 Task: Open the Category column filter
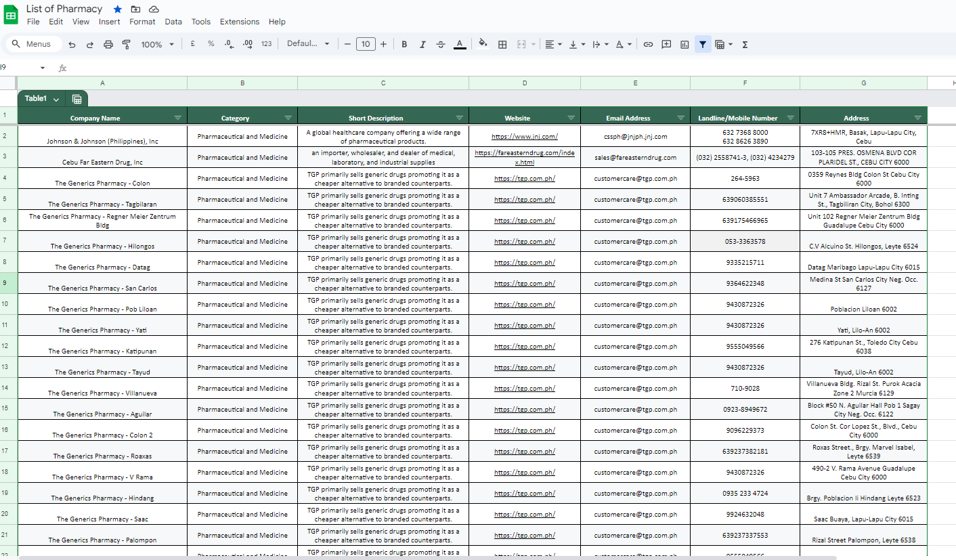(288, 118)
